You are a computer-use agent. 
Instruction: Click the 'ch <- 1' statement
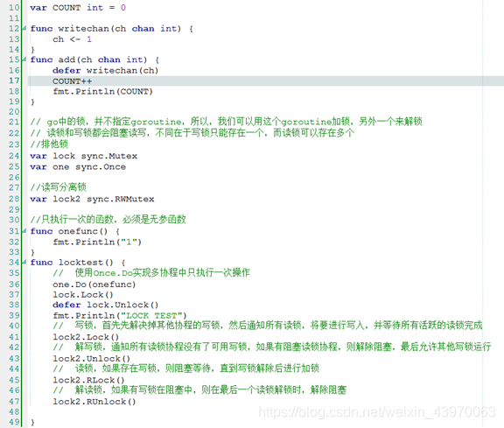coord(73,39)
